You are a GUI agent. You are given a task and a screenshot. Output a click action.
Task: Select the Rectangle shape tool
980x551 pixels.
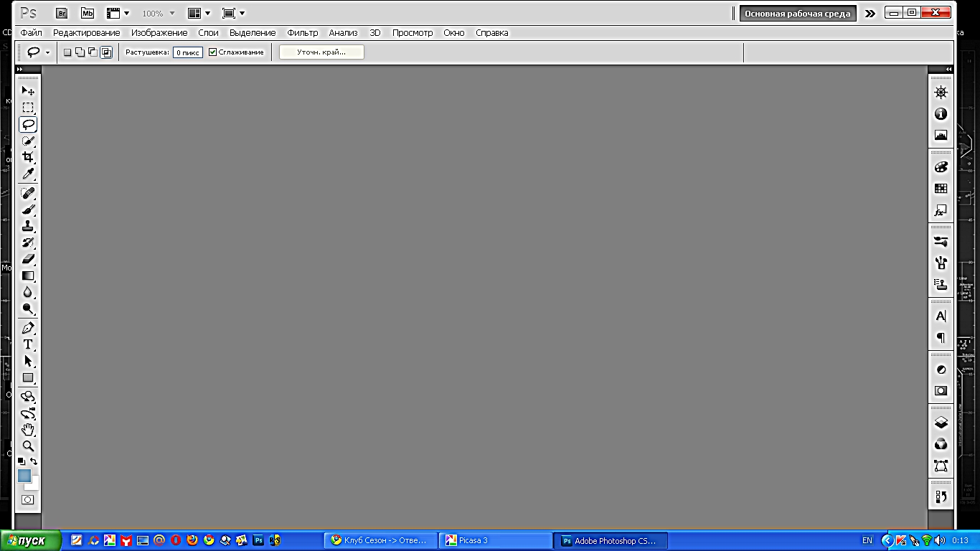click(x=28, y=377)
